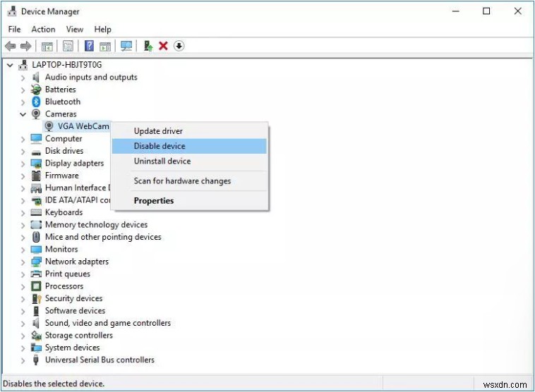Screen dimensions: 535x392
Task: Open the blue Help question-mark toolbar icon
Action: pyautogui.click(x=89, y=46)
